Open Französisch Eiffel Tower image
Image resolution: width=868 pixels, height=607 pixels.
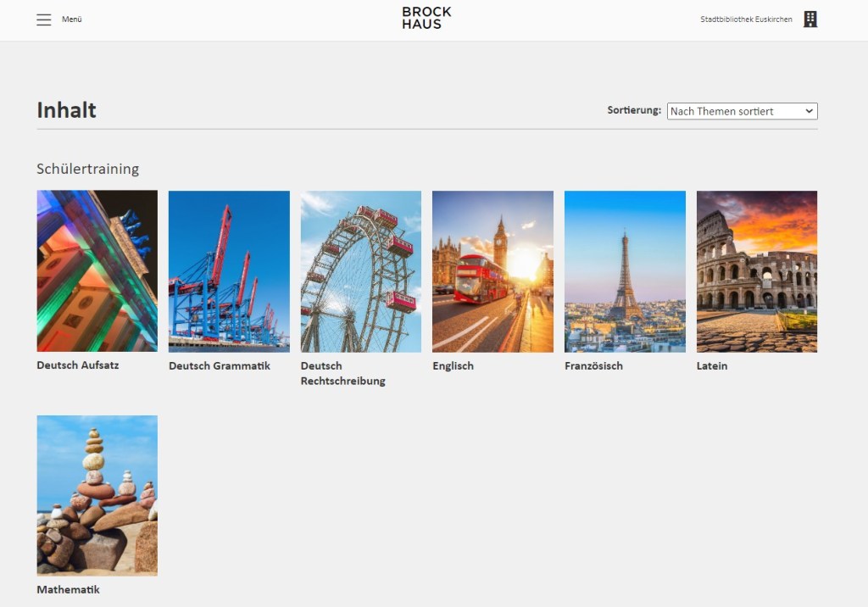pyautogui.click(x=625, y=270)
